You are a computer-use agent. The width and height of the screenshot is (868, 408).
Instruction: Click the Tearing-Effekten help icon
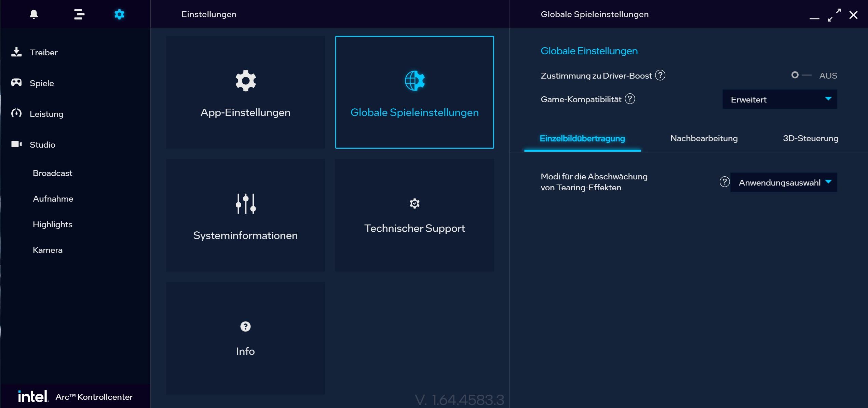[724, 182]
